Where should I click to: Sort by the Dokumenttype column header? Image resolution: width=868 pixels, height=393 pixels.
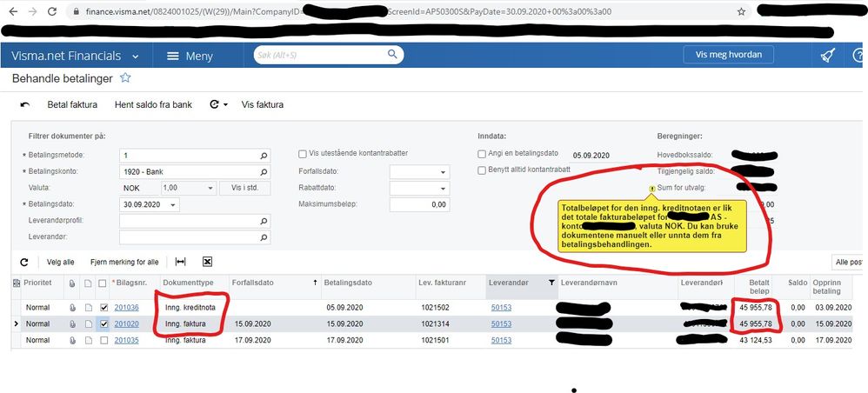point(194,283)
